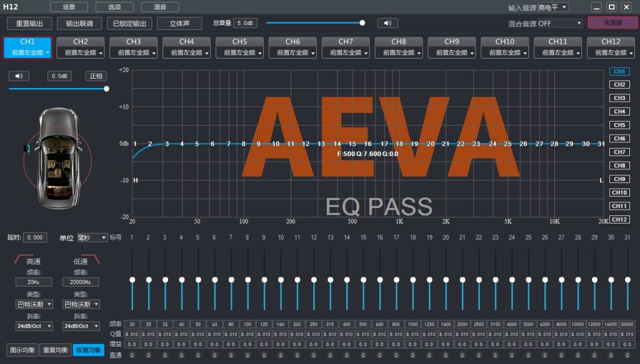Click the CH1 volume slider handle

click(x=106, y=89)
